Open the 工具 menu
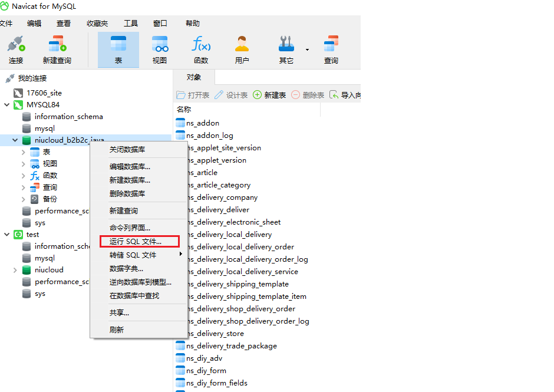 pos(130,24)
